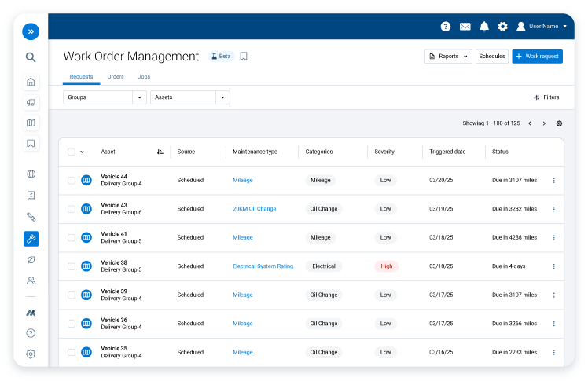Expand the sidebar with the double-chevron button

click(31, 31)
